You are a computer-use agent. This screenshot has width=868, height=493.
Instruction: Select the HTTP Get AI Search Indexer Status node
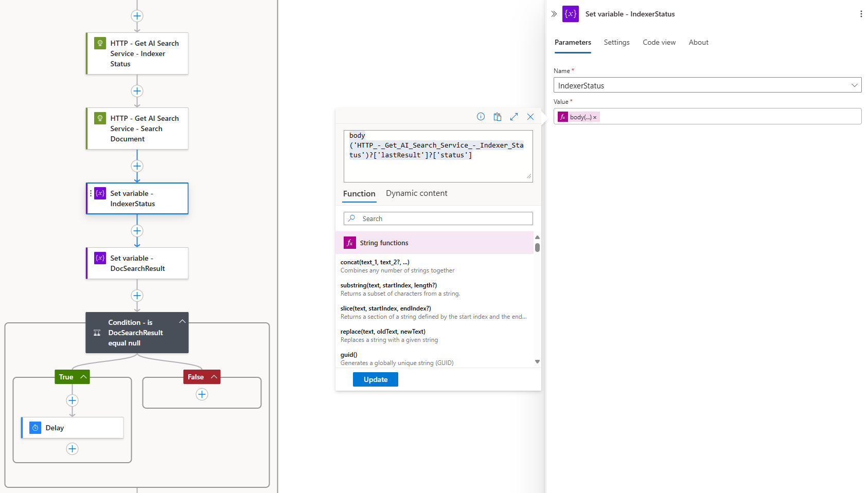pyautogui.click(x=137, y=53)
